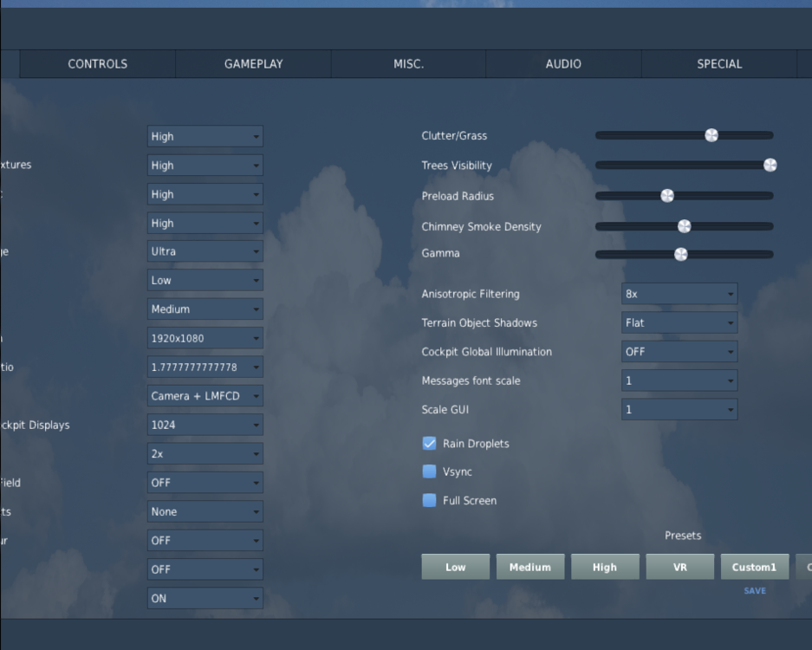Screen dimensions: 812x650
Task: Click the Chimney Smoke Density slider knob
Action: pyautogui.click(x=684, y=226)
